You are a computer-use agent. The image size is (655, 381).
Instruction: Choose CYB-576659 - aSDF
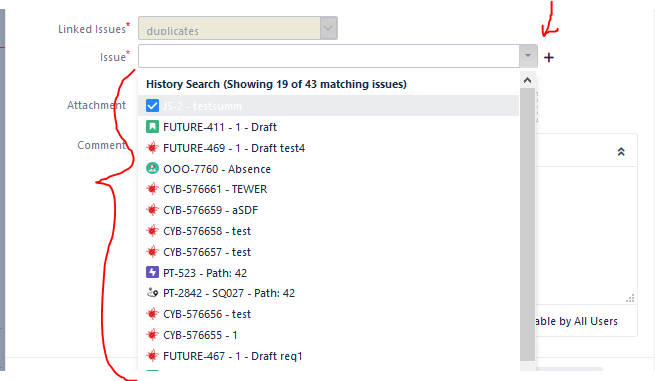pos(328,210)
